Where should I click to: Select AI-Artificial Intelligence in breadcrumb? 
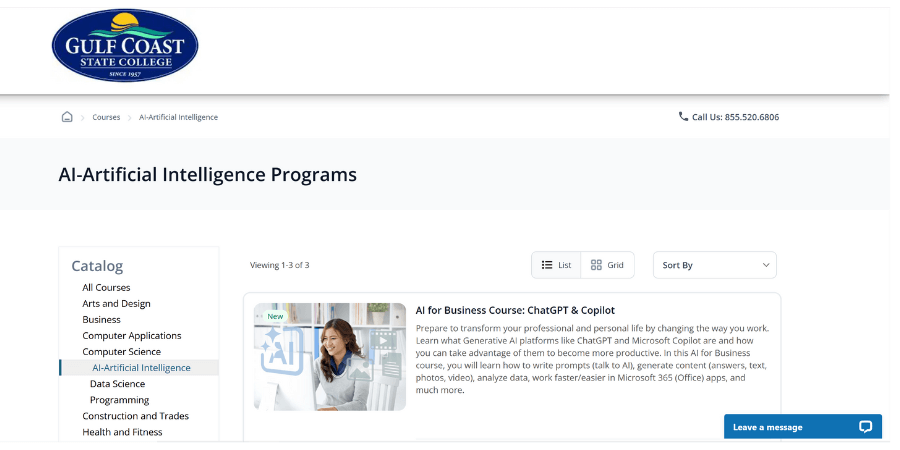[x=178, y=117]
